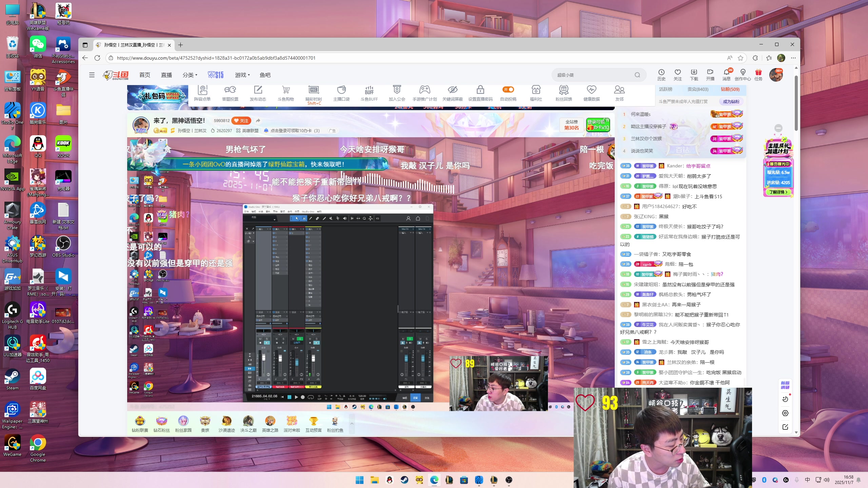Open the hamburger sidebar menu
Viewport: 868px width, 488px height.
coord(92,75)
